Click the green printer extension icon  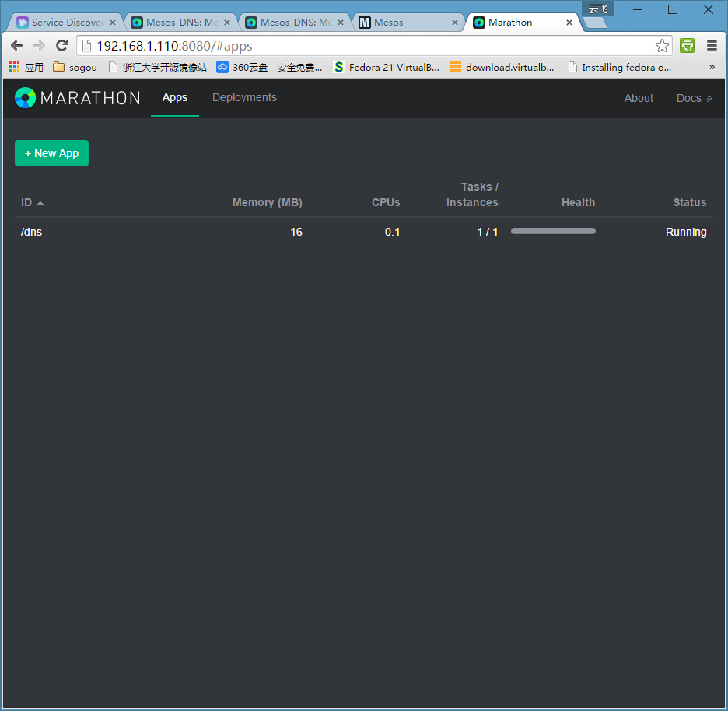tap(687, 46)
